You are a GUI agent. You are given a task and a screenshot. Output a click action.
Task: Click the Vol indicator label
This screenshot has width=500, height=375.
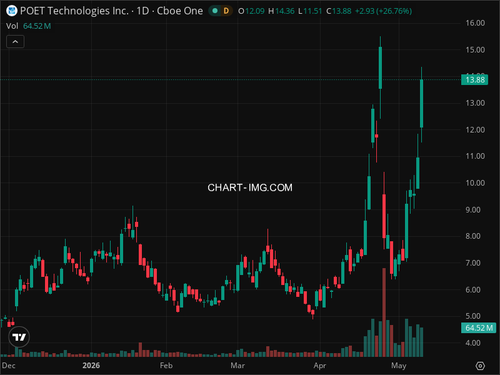click(12, 26)
